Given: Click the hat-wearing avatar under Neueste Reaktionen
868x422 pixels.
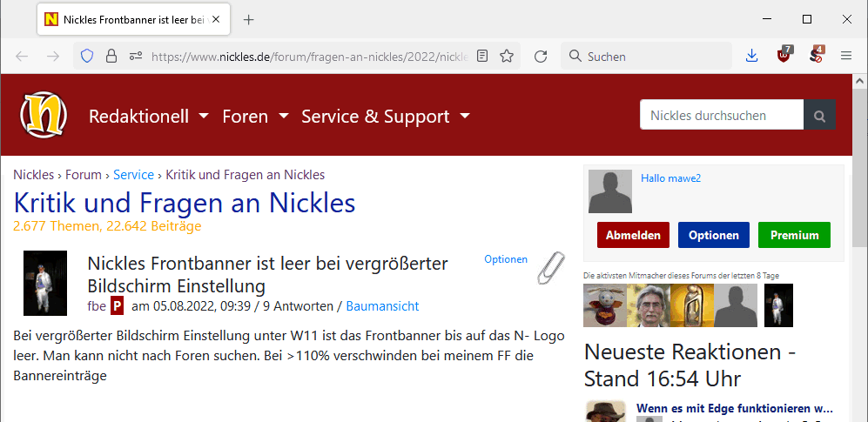Looking at the screenshot, I should 606,411.
